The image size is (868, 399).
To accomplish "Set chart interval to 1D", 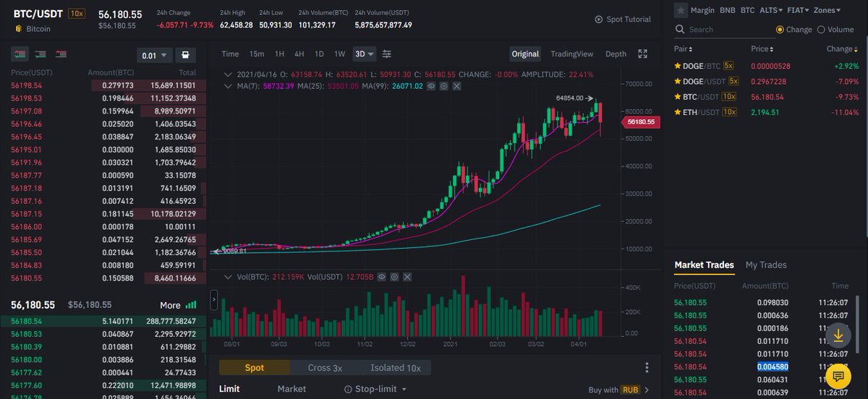I will coord(319,54).
